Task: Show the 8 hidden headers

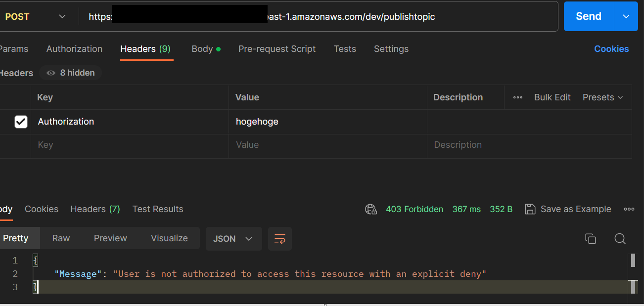Action: (x=70, y=73)
